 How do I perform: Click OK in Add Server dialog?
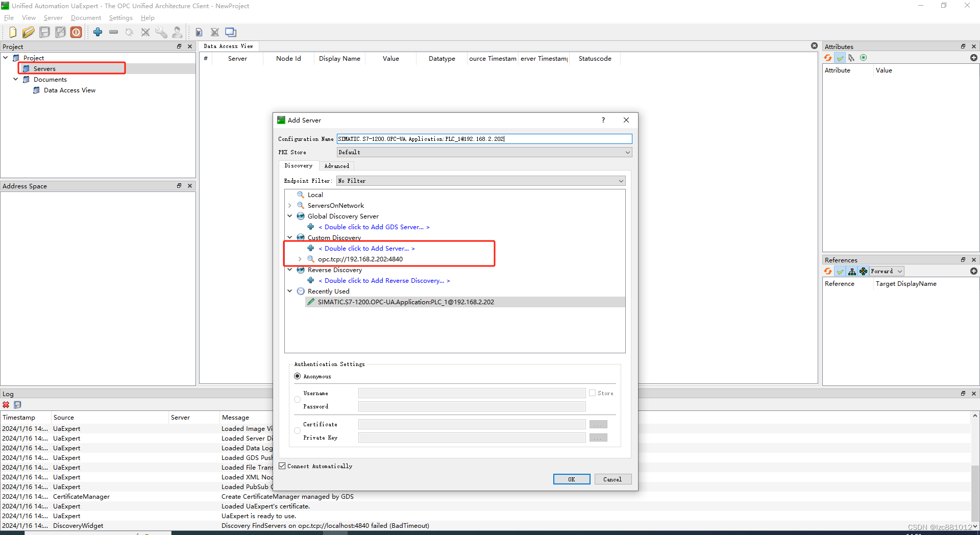(x=572, y=479)
